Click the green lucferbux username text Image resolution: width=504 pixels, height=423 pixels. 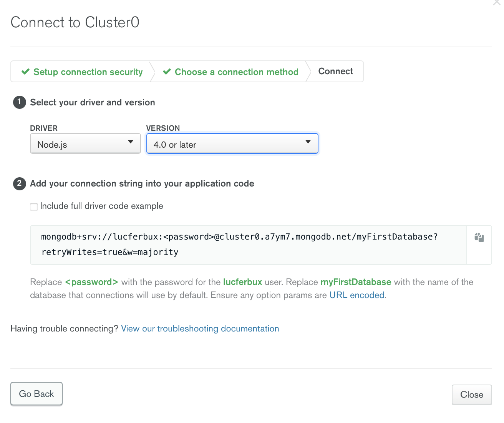pos(242,282)
